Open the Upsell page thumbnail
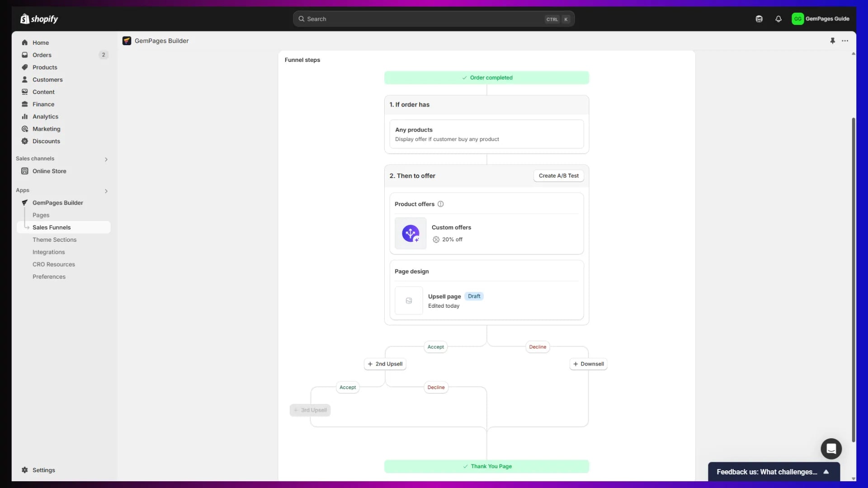 click(x=409, y=301)
